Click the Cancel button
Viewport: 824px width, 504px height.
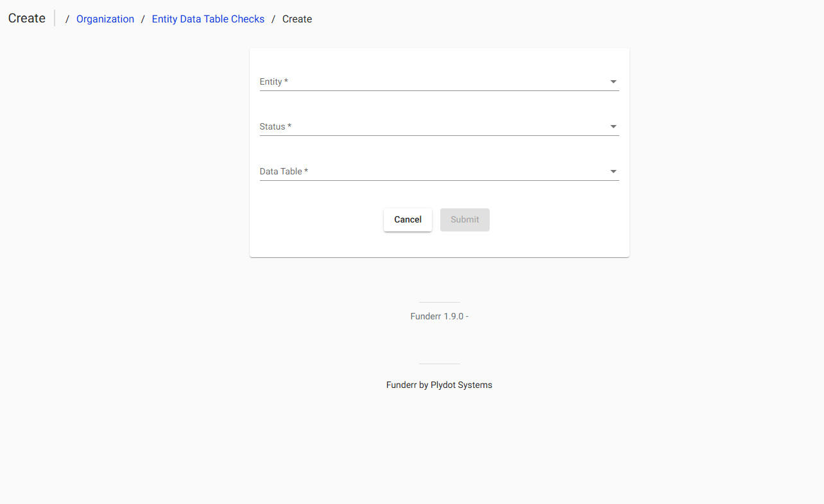[408, 219]
